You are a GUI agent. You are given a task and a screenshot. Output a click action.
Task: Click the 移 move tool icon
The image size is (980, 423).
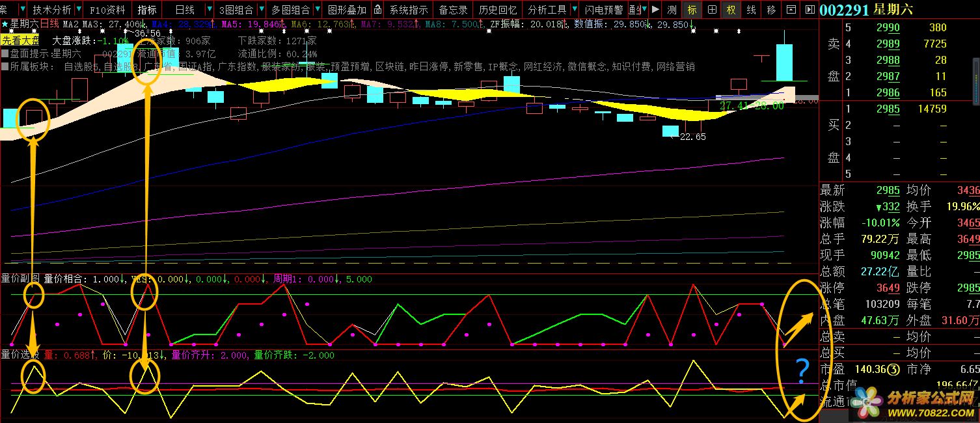pyautogui.click(x=771, y=10)
